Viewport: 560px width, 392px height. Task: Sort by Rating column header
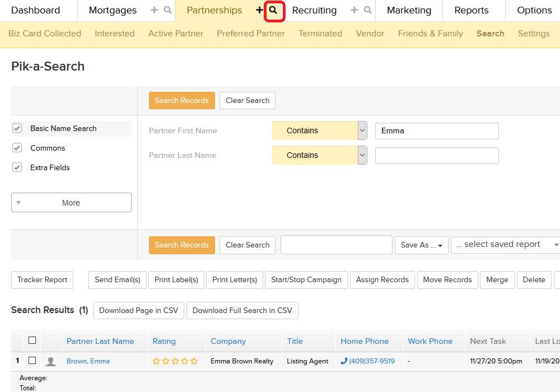164,341
